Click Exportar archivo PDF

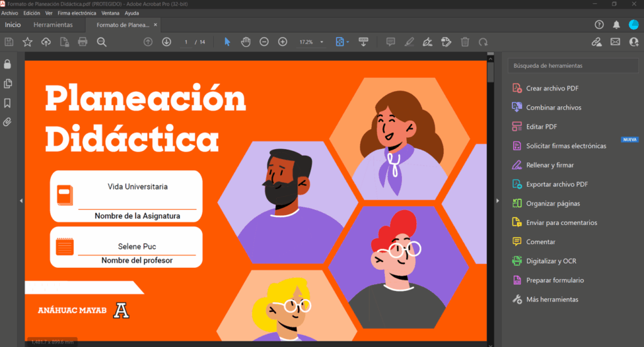click(x=557, y=184)
